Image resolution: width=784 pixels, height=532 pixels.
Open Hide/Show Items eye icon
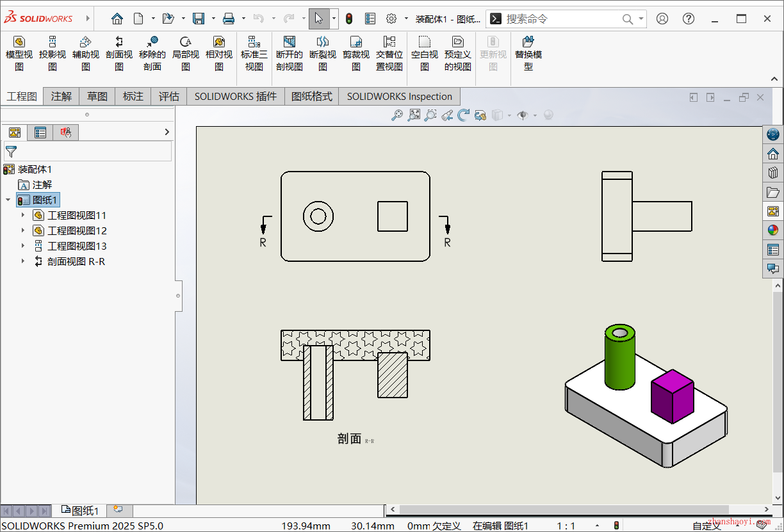click(523, 115)
